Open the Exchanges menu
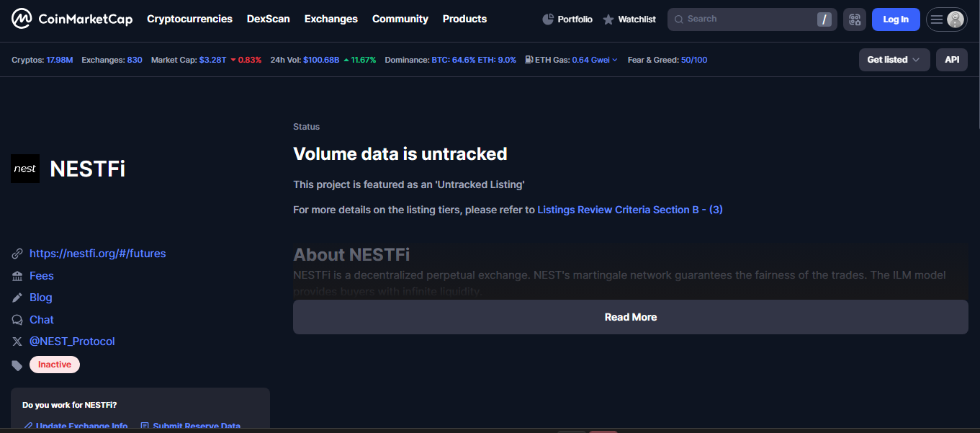Screen dimensions: 980x433 pos(331,19)
